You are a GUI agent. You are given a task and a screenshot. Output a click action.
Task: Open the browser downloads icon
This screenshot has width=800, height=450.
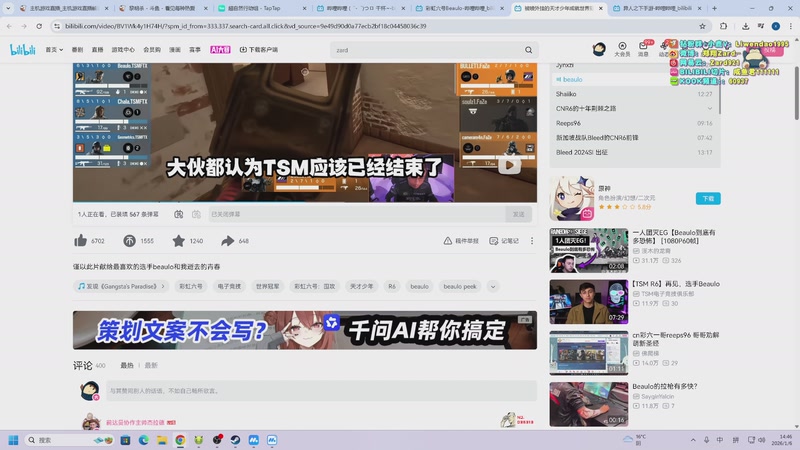point(745,26)
